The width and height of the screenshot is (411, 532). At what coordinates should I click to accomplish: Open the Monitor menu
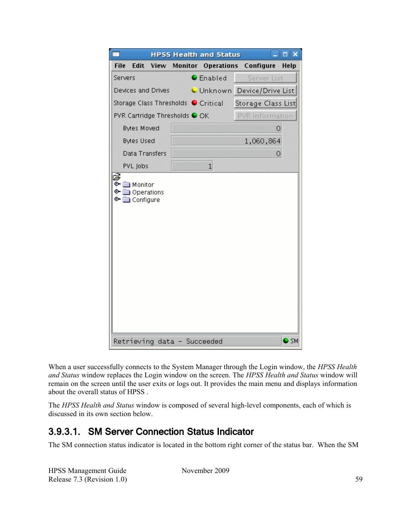[x=185, y=66]
